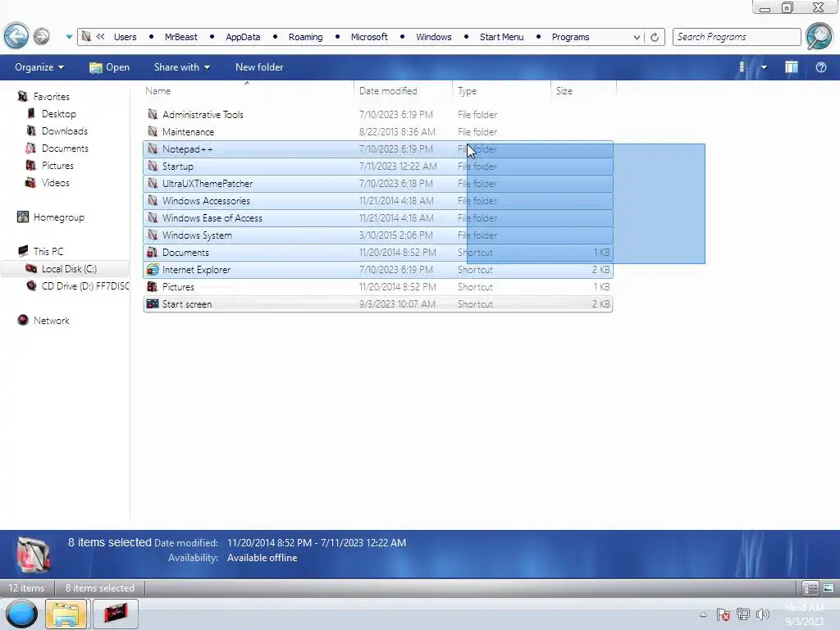
Task: Go back with the blue Back arrow
Action: point(16,36)
